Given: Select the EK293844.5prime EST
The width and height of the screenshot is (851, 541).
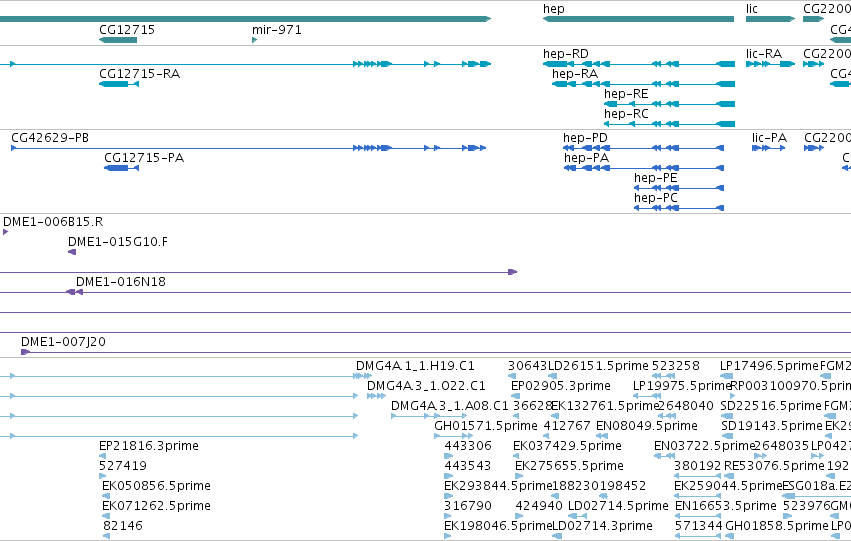Looking at the screenshot, I should coord(448,496).
